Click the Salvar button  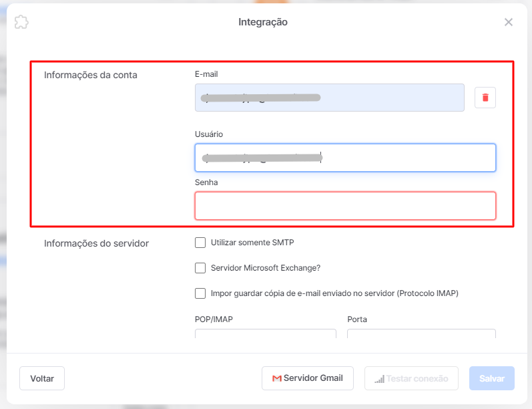(492, 378)
